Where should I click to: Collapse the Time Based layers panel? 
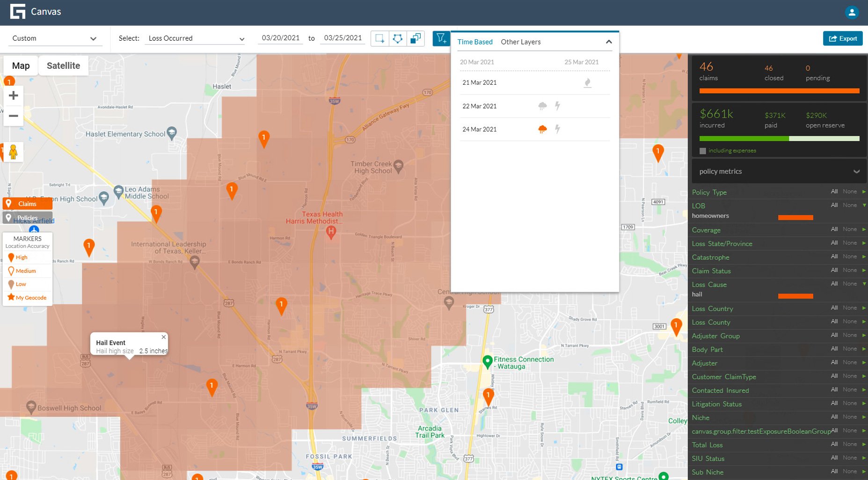(609, 42)
